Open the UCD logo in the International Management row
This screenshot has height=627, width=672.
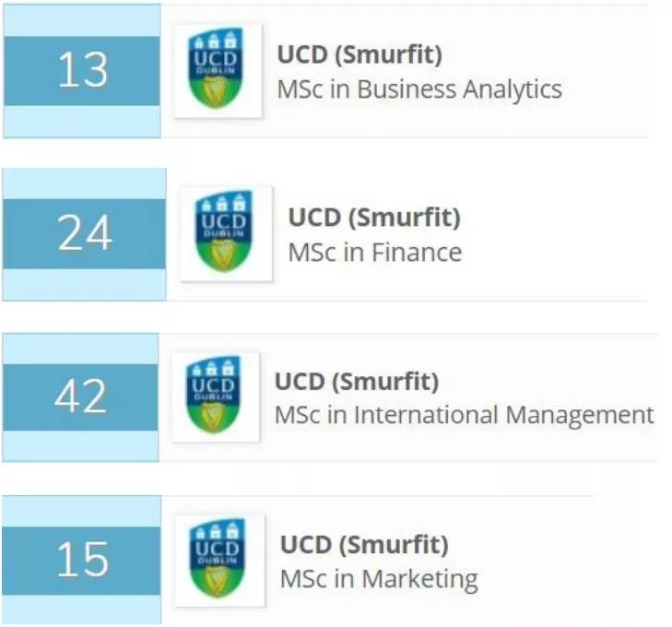(216, 396)
